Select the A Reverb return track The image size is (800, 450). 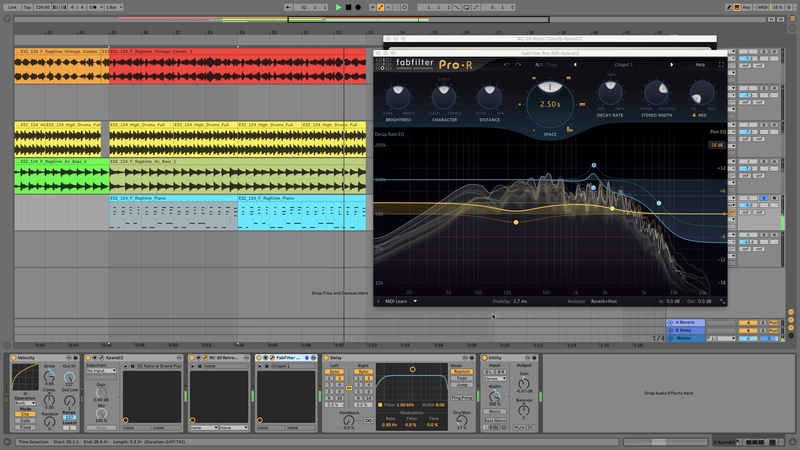(x=686, y=322)
